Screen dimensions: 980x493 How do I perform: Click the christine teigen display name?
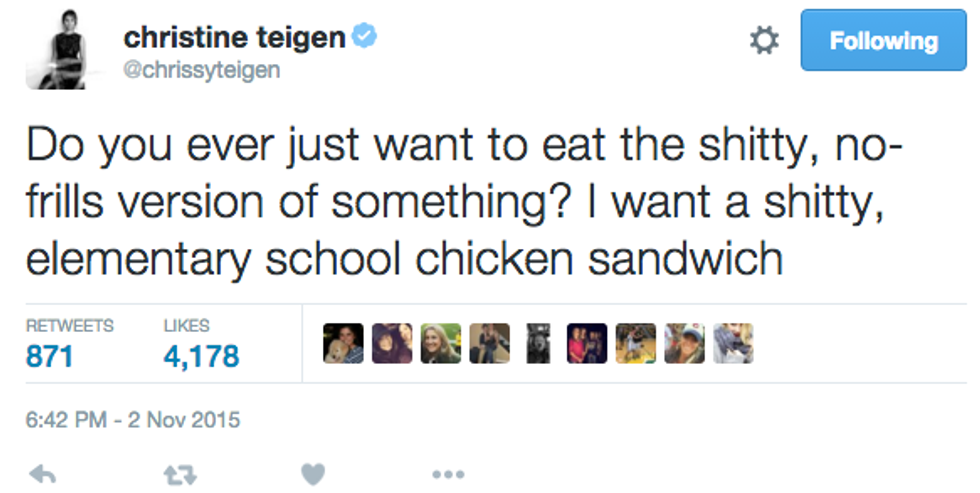click(x=234, y=38)
